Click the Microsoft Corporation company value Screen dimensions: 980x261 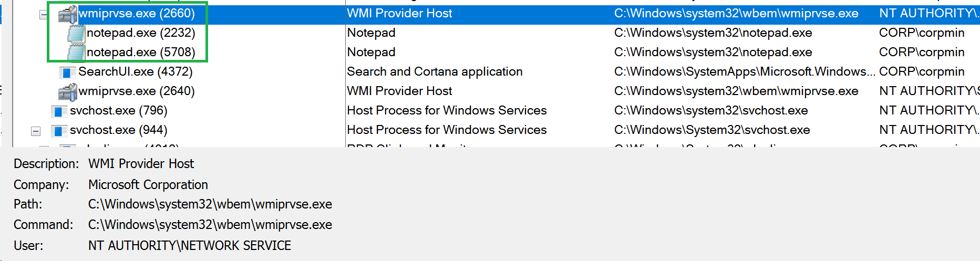coord(148,185)
